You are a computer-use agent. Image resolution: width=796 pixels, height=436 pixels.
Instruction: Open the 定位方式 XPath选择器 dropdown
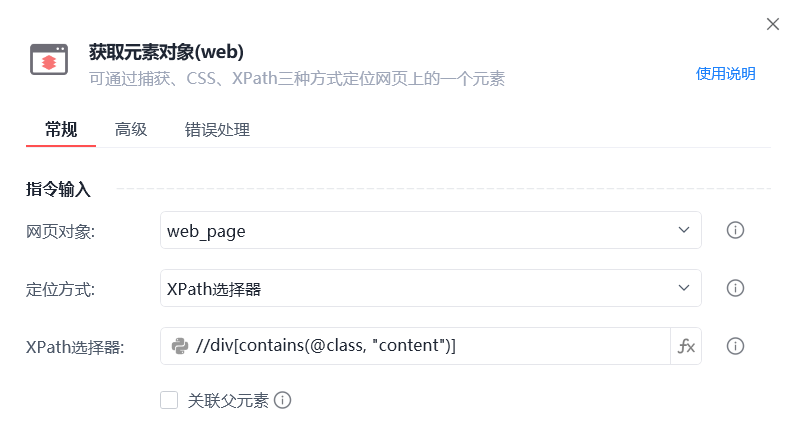coord(430,288)
